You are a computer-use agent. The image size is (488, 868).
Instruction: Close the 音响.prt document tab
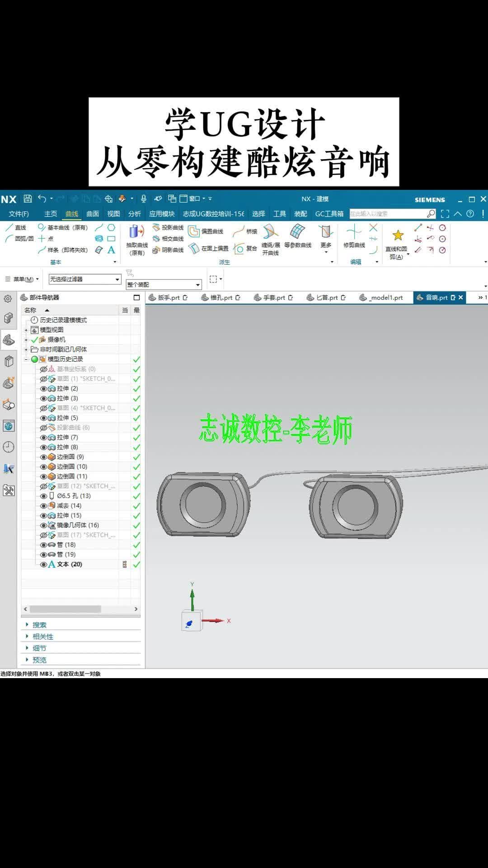click(x=460, y=297)
